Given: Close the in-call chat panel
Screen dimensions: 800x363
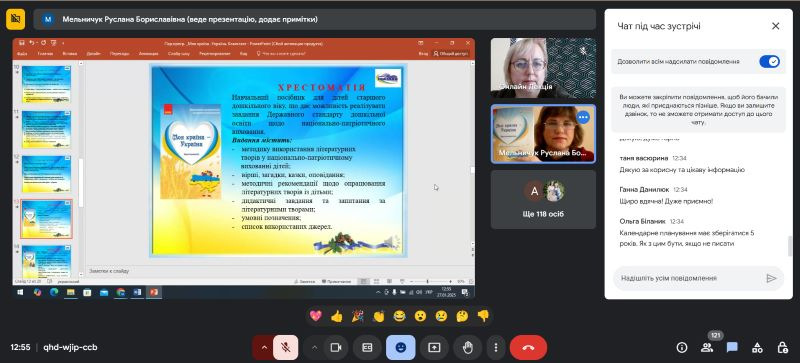Looking at the screenshot, I should [776, 26].
